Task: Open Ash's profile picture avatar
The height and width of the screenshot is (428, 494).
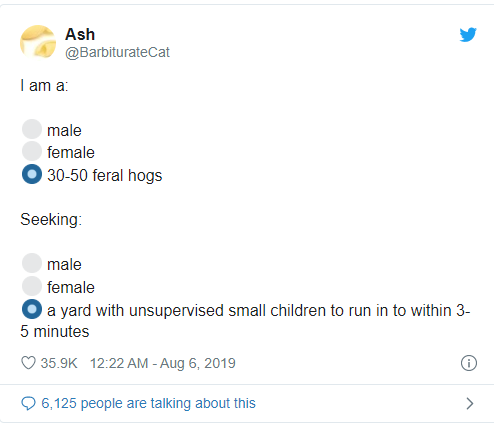Action: click(38, 42)
